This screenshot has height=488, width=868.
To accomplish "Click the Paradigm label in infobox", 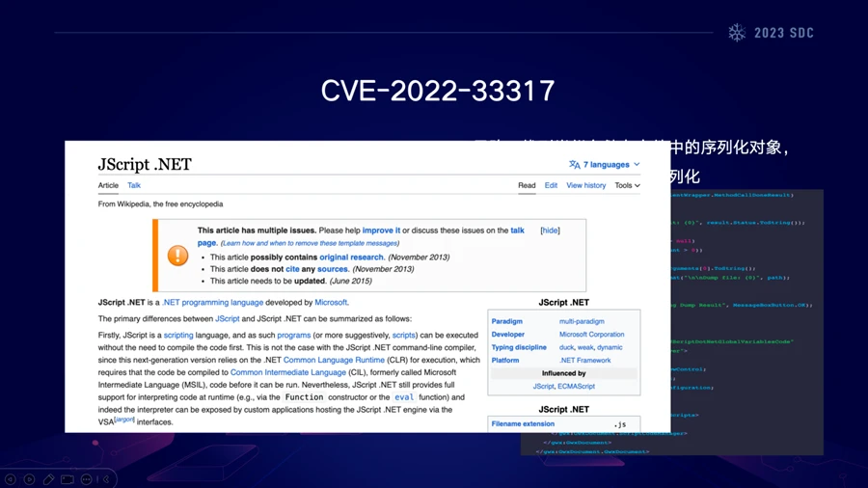I will pos(506,321).
